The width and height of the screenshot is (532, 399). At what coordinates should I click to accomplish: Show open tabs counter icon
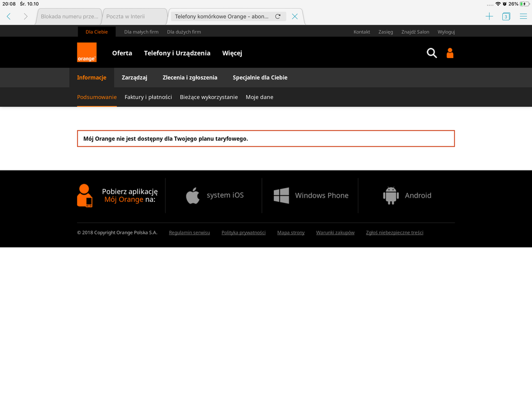tap(506, 17)
